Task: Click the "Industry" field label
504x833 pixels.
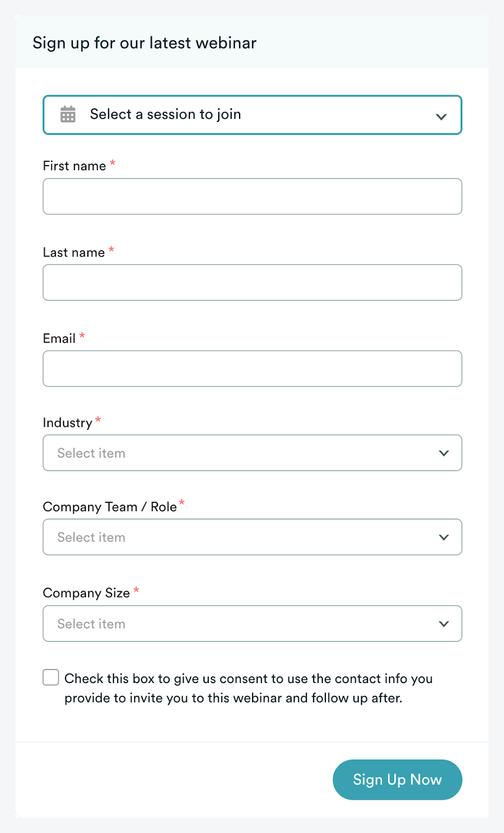Action: pos(68,423)
